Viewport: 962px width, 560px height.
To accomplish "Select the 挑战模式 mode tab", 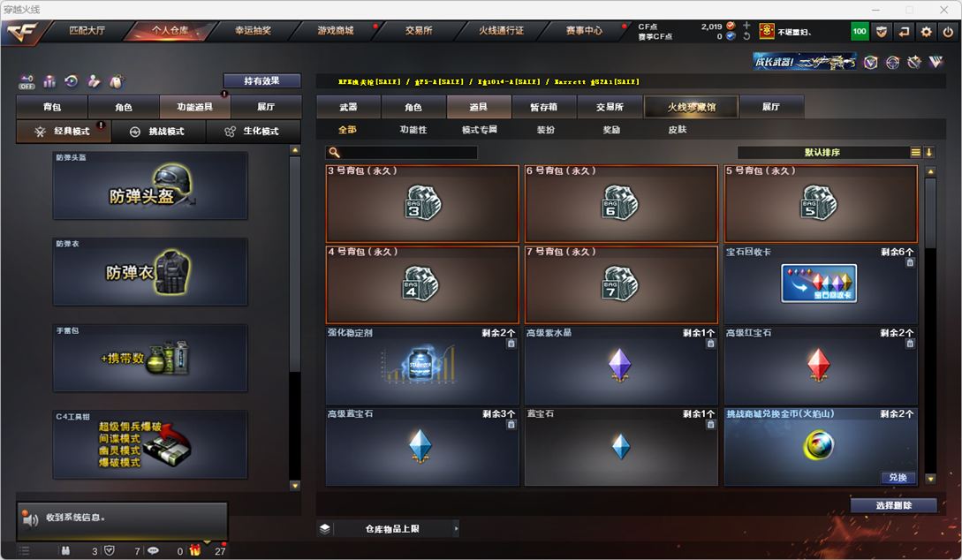I will click(157, 132).
